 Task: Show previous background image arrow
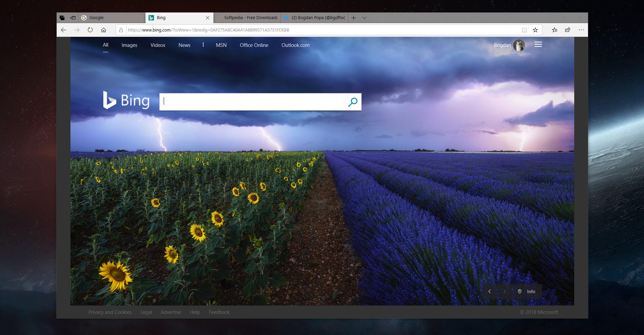click(x=490, y=291)
